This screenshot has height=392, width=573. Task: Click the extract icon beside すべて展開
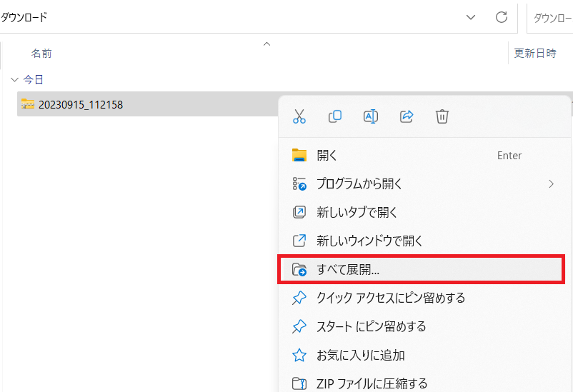click(x=299, y=270)
